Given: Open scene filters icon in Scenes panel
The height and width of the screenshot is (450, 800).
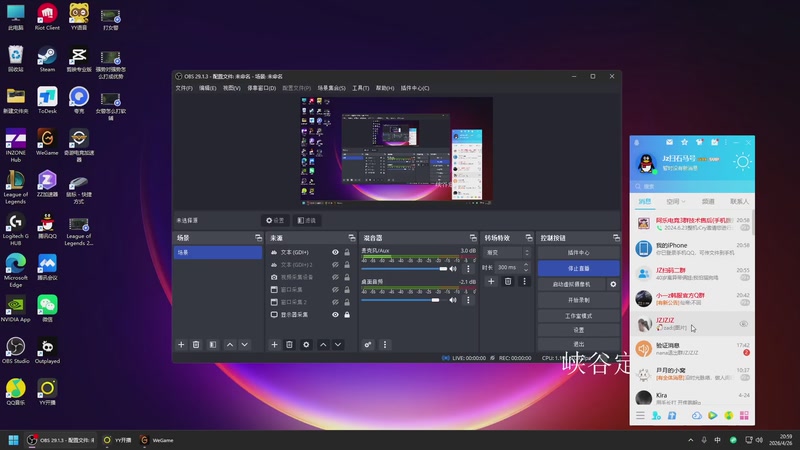Looking at the screenshot, I should point(213,345).
